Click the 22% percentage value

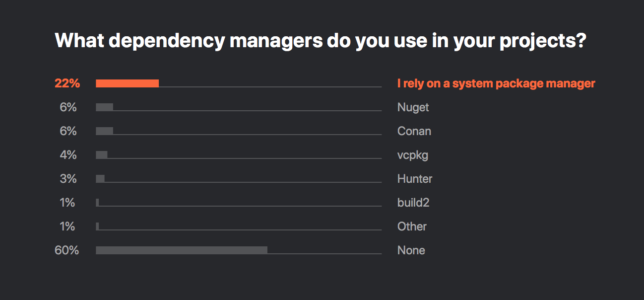point(67,83)
